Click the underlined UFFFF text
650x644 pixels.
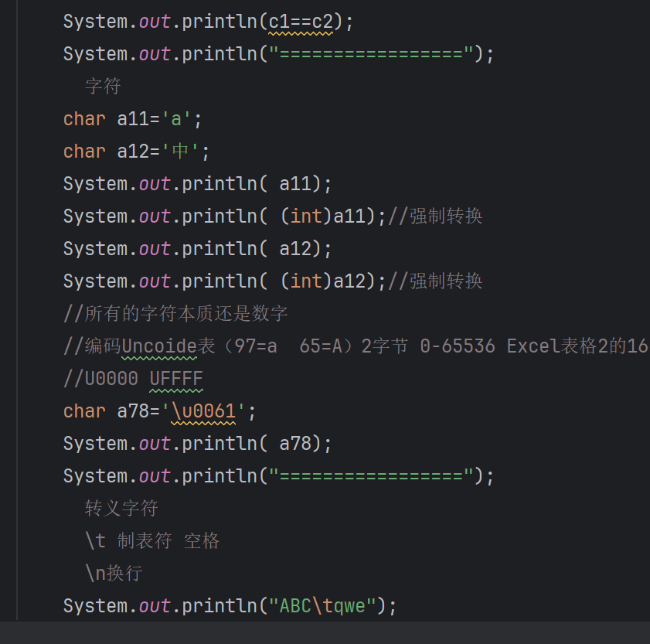[176, 379]
